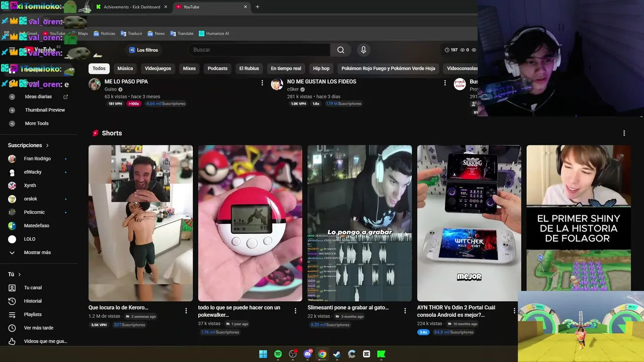
Task: Click the Historial clock icon
Action: (x=12, y=301)
